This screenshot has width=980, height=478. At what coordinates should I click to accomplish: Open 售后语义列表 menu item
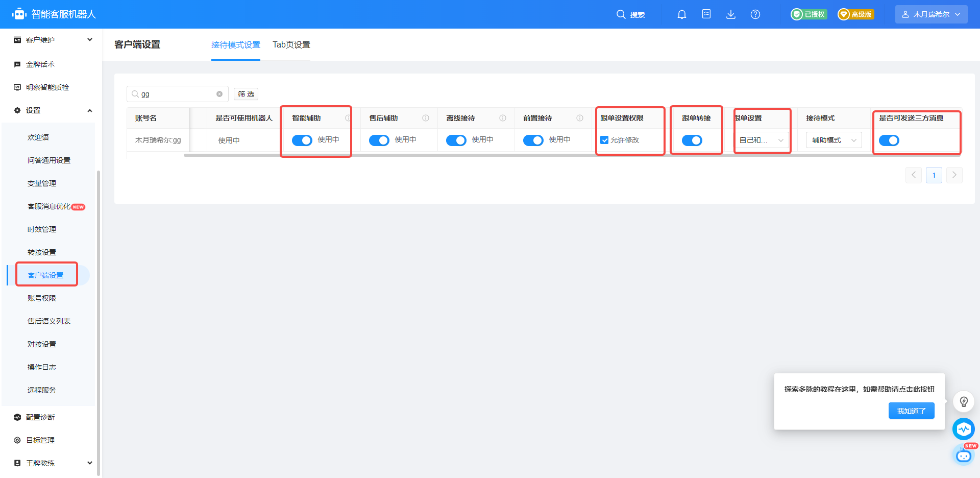(49, 321)
